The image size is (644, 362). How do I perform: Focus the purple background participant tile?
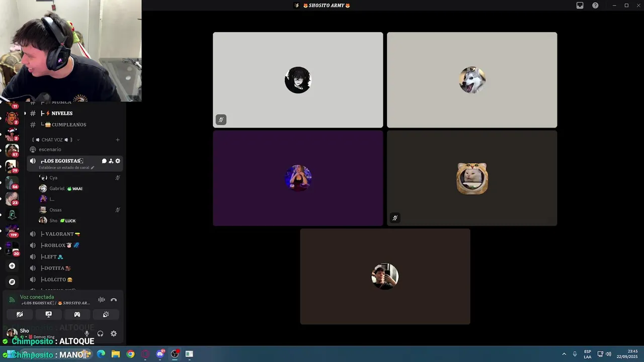[x=298, y=178]
